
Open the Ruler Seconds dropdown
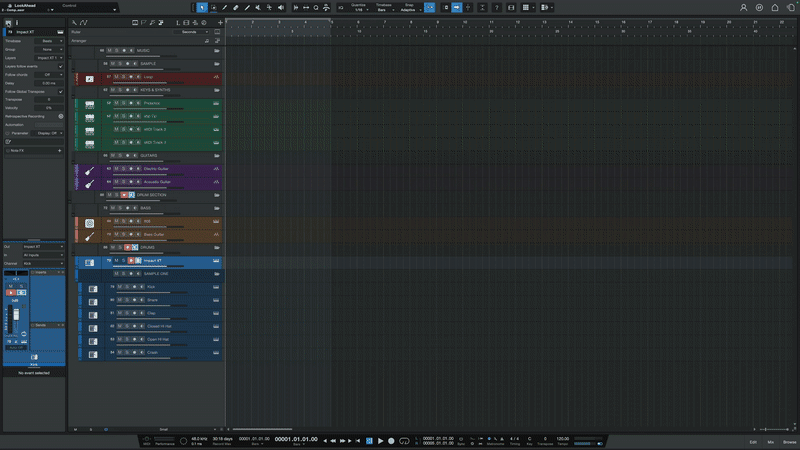coord(191,32)
